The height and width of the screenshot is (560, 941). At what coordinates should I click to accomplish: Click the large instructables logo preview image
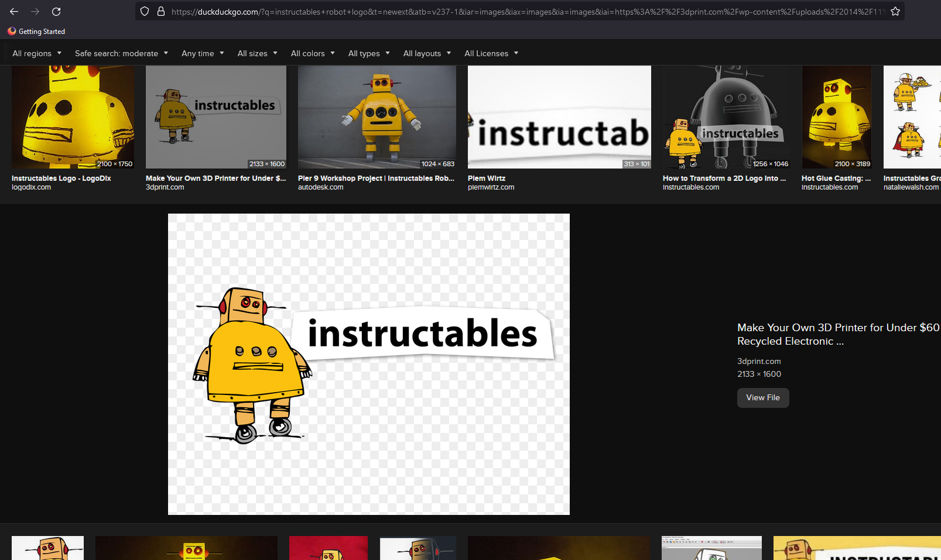coord(369,364)
